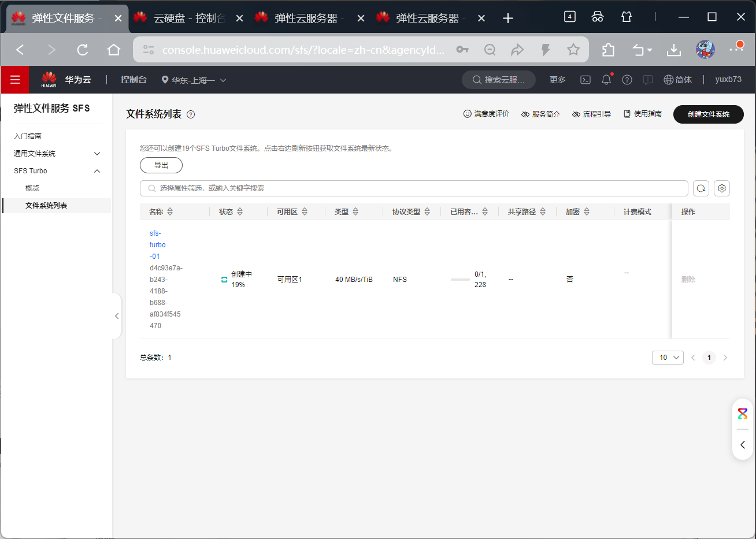Sort by 加密 column
Screen dimensions: 756x539
(x=587, y=212)
